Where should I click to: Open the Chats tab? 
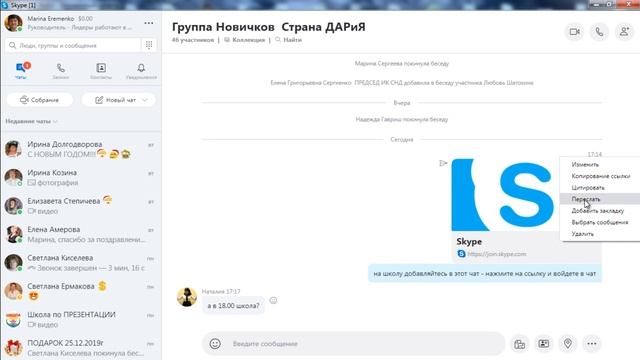(21, 70)
